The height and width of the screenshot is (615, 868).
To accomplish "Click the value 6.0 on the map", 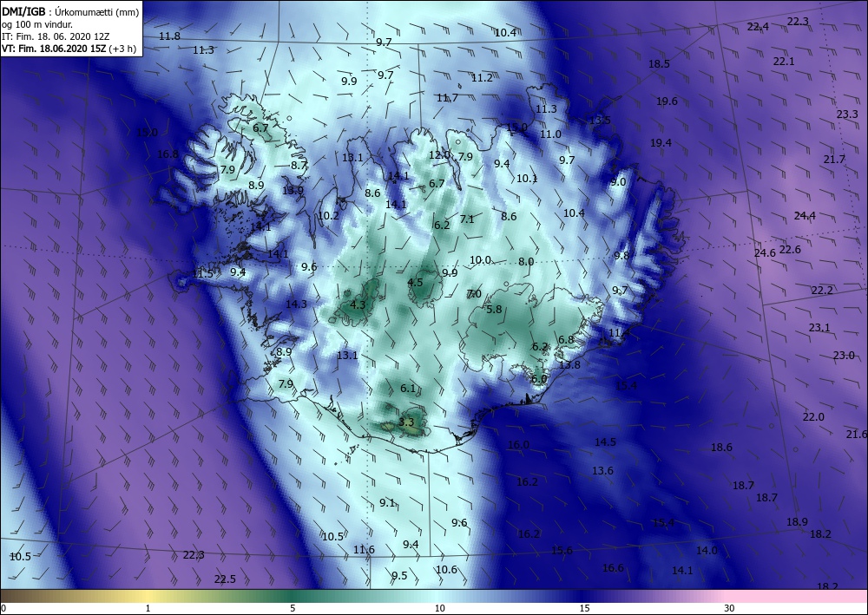I will (x=539, y=379).
